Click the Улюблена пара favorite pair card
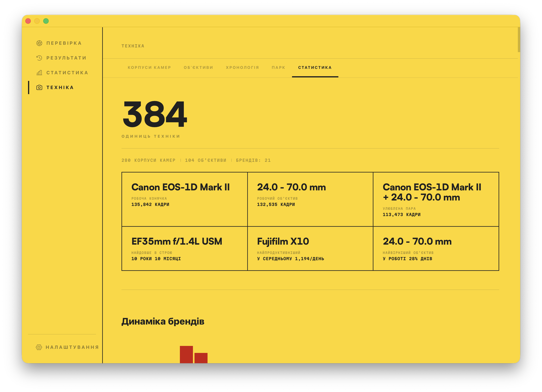Screen dimensions: 542x392 click(x=436, y=199)
